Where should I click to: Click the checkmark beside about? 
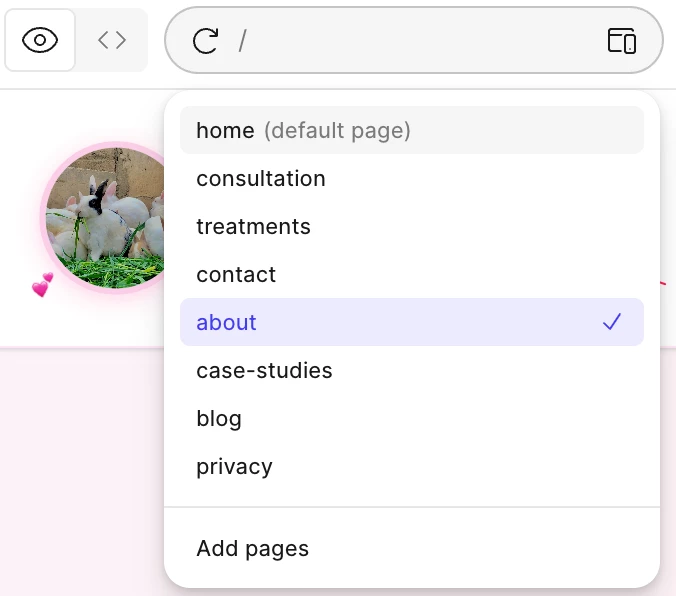(x=612, y=322)
